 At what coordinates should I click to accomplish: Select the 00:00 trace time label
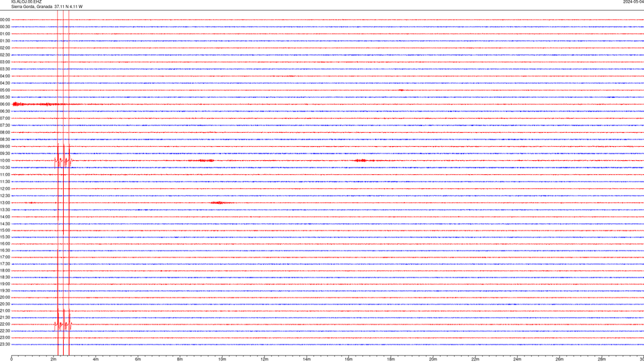point(5,19)
